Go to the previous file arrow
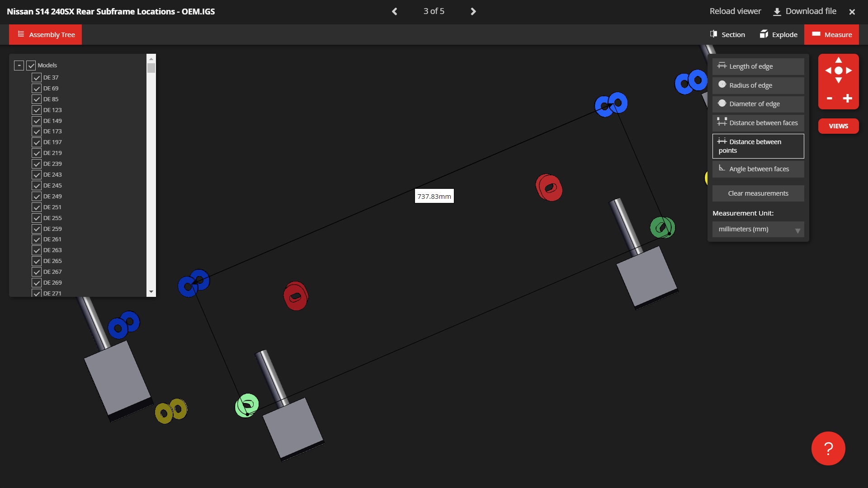 click(x=395, y=11)
